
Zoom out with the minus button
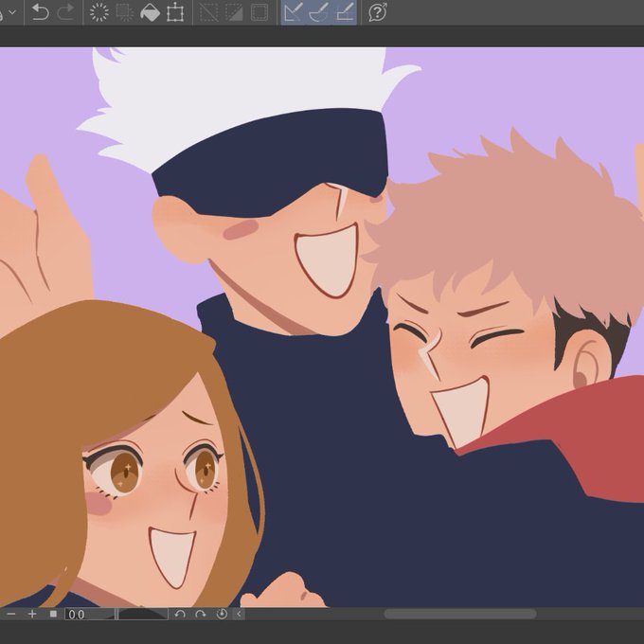pos(11,614)
